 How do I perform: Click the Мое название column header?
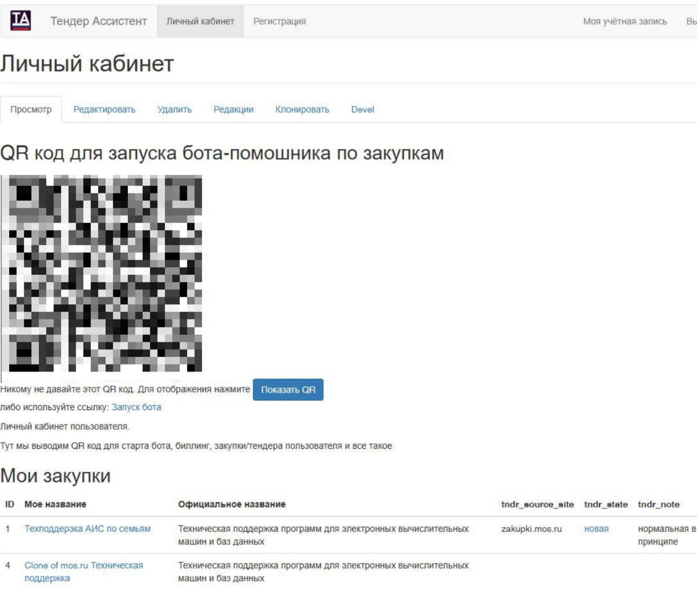[x=55, y=505]
